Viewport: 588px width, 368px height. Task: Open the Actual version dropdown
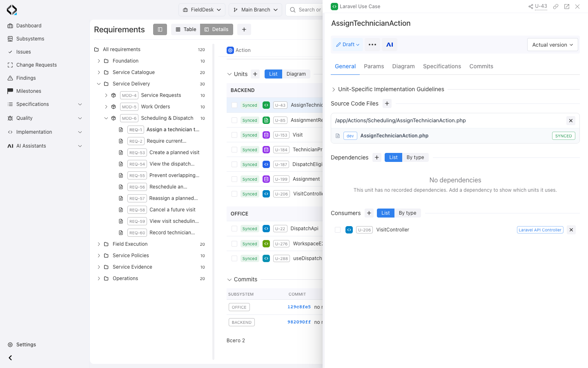coord(552,45)
